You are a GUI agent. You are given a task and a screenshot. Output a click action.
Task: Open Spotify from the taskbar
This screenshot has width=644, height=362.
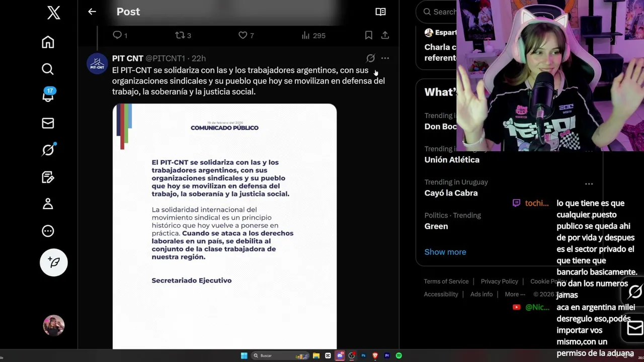tap(399, 355)
